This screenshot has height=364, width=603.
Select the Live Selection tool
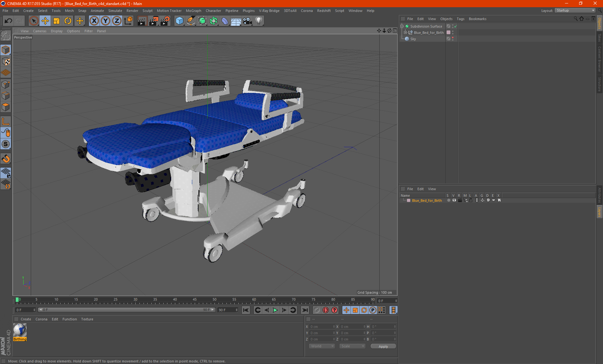point(34,21)
